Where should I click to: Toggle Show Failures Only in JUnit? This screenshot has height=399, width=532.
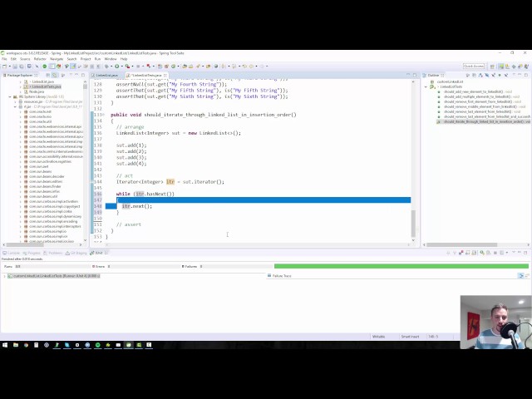(x=461, y=253)
